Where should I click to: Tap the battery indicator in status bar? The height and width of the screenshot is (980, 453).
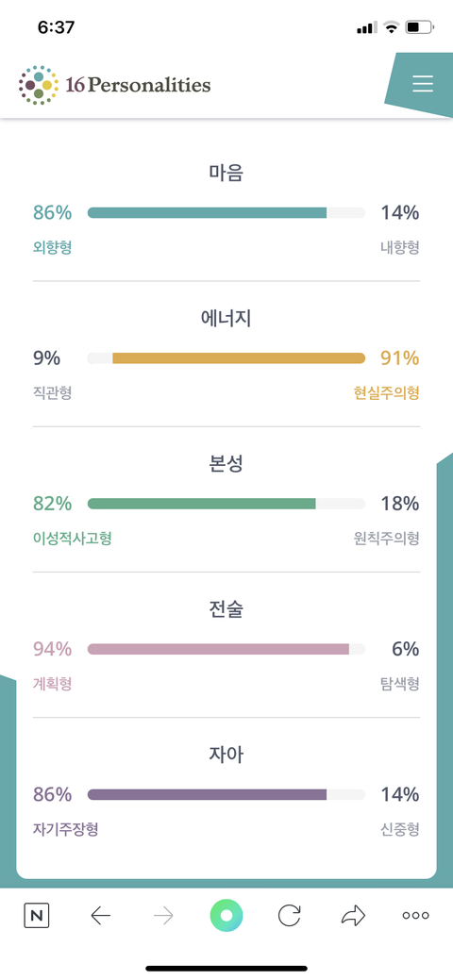(x=420, y=26)
